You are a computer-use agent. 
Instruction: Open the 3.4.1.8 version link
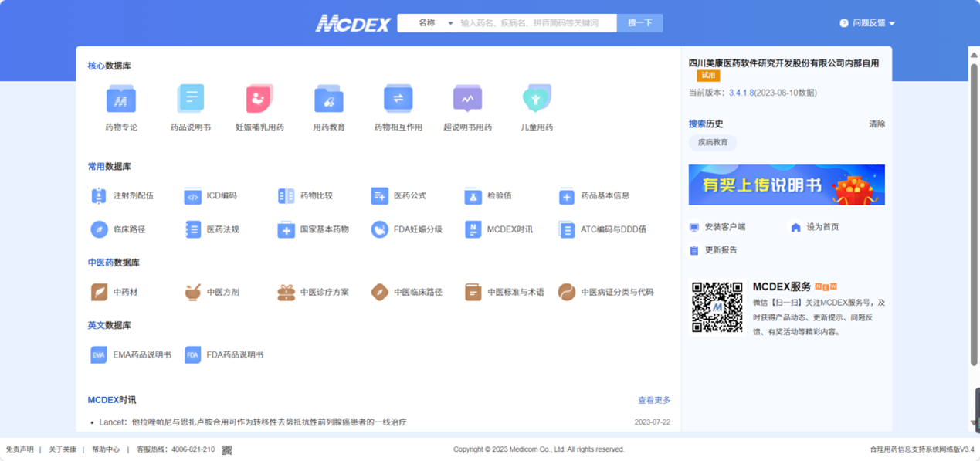pyautogui.click(x=741, y=93)
